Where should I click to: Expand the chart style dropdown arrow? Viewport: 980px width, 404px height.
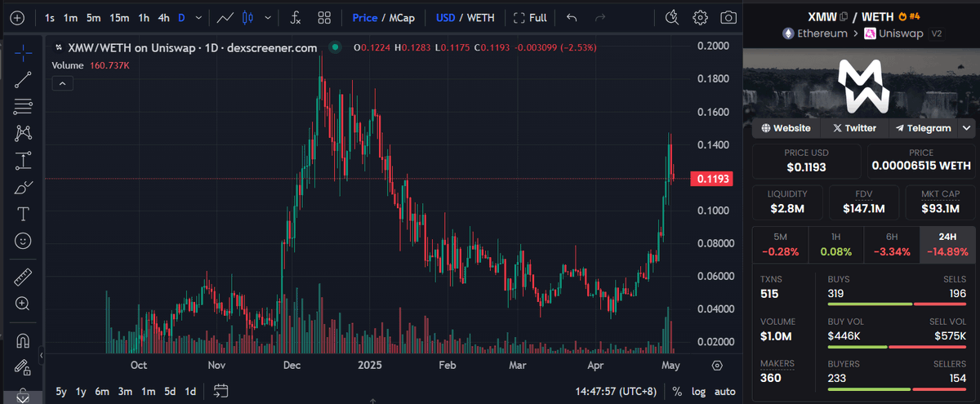click(x=268, y=17)
